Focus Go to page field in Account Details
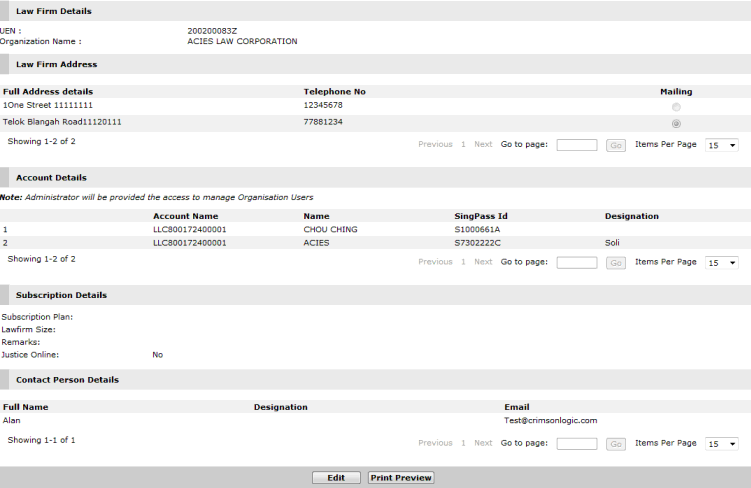Image resolution: width=751 pixels, height=488 pixels. (576, 262)
